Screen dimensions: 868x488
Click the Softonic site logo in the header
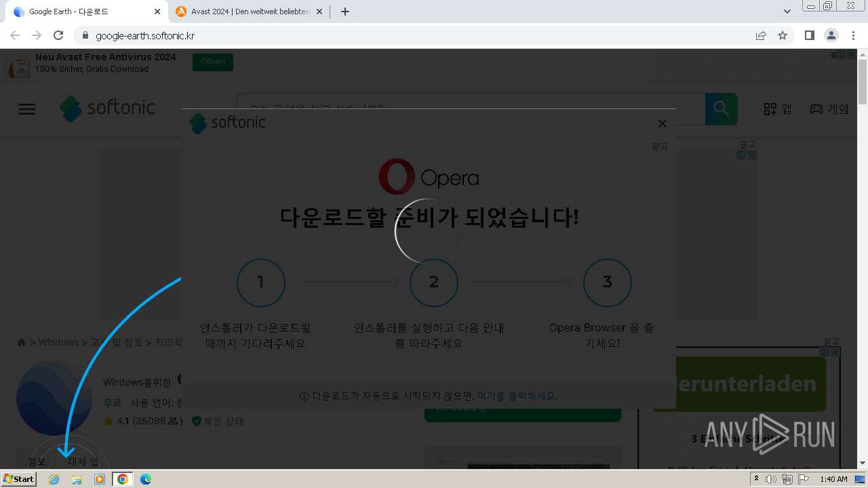(107, 108)
